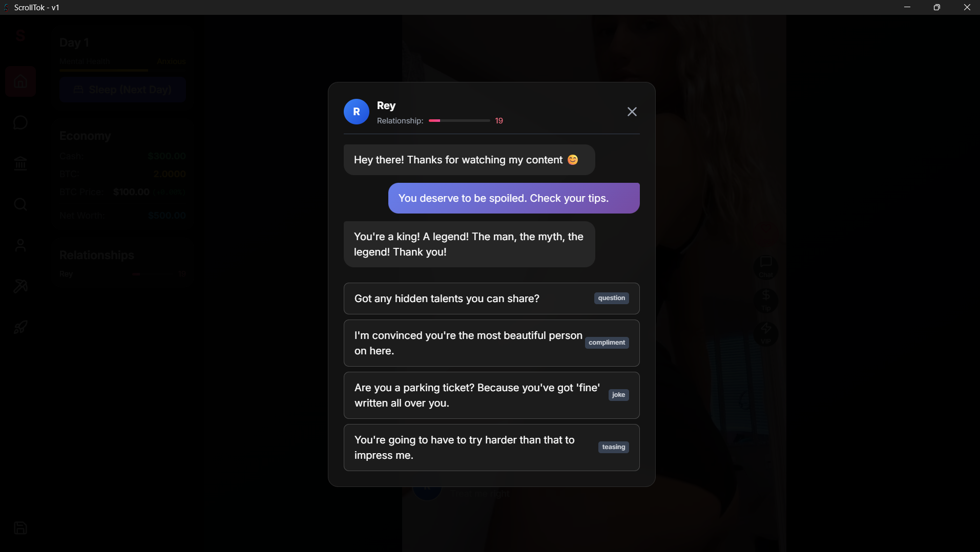Viewport: 980px width, 552px height.
Task: Choose the parking ticket joke reply
Action: (491, 395)
